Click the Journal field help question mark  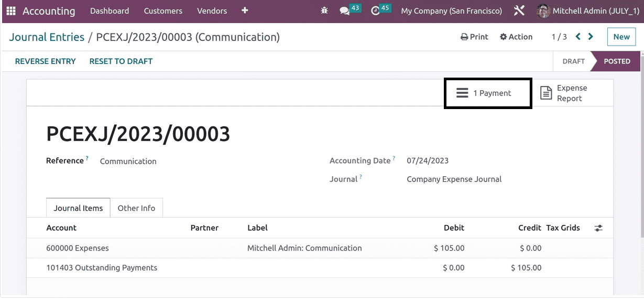361,177
